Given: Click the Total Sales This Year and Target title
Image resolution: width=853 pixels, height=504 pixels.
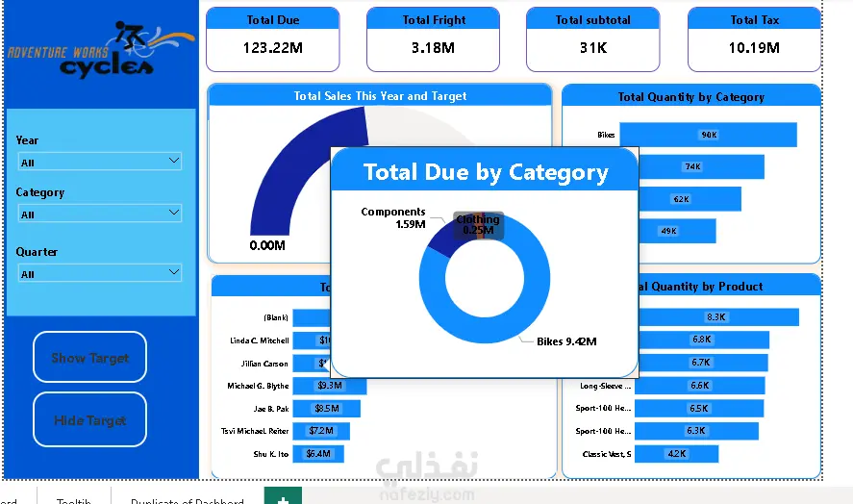Looking at the screenshot, I should click(x=380, y=96).
